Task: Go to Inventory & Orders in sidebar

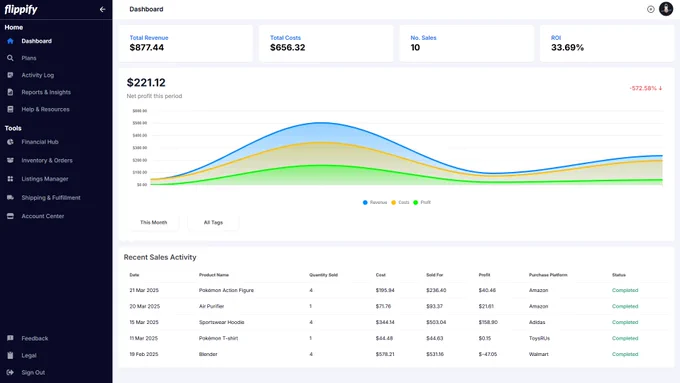Action: (47, 160)
